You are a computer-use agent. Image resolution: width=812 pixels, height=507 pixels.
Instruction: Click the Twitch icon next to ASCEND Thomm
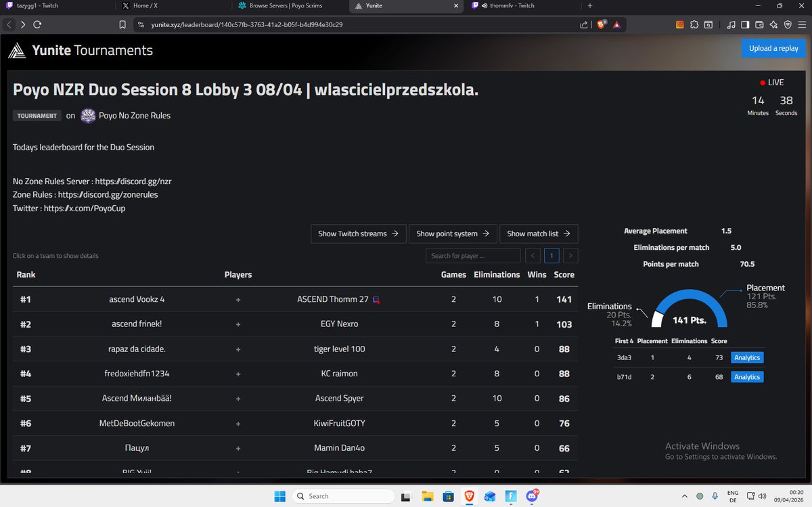376,299
